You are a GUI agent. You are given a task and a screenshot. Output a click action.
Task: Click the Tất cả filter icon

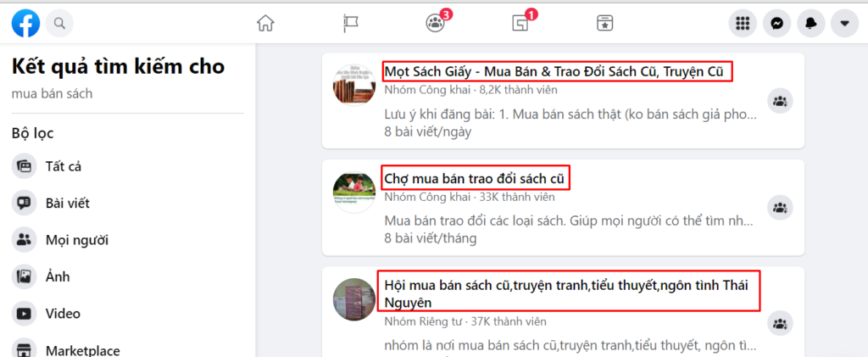tap(24, 166)
